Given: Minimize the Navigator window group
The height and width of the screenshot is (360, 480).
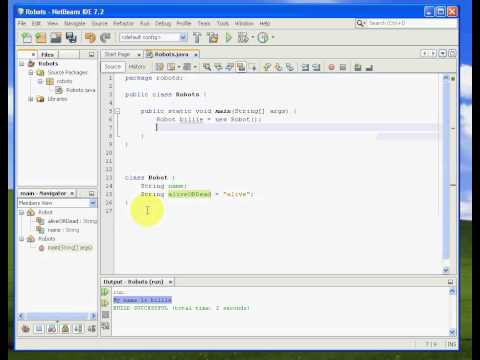Looking at the screenshot, I should (x=91, y=194).
